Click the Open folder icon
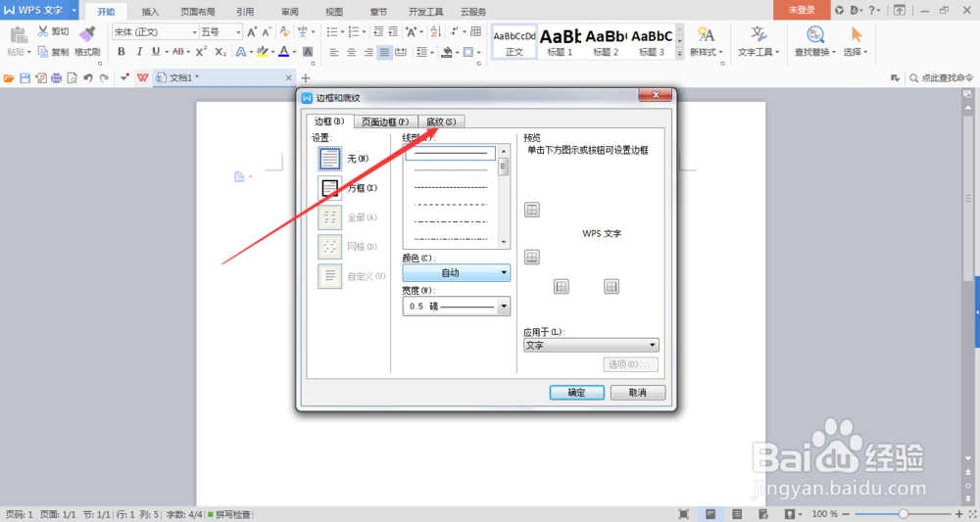Image resolution: width=980 pixels, height=522 pixels. coord(9,78)
